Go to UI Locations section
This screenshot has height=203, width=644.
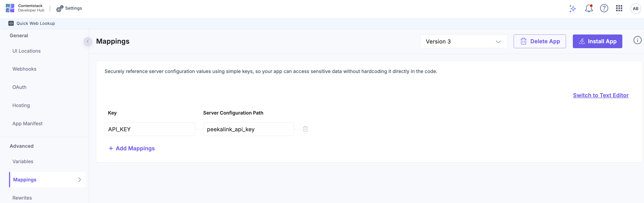point(27,51)
